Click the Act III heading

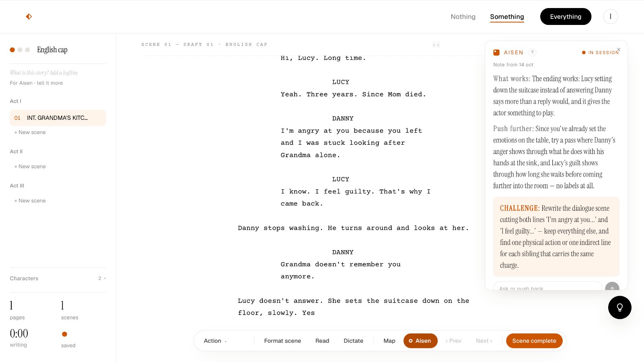(x=17, y=186)
